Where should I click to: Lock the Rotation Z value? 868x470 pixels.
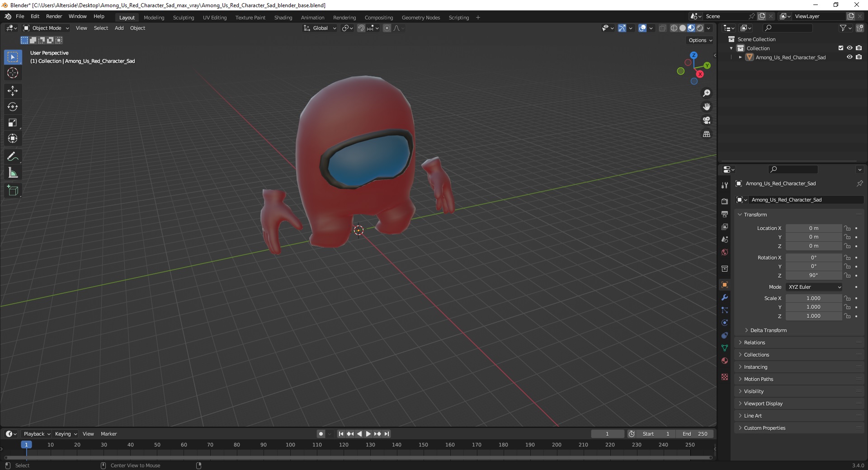click(x=848, y=275)
